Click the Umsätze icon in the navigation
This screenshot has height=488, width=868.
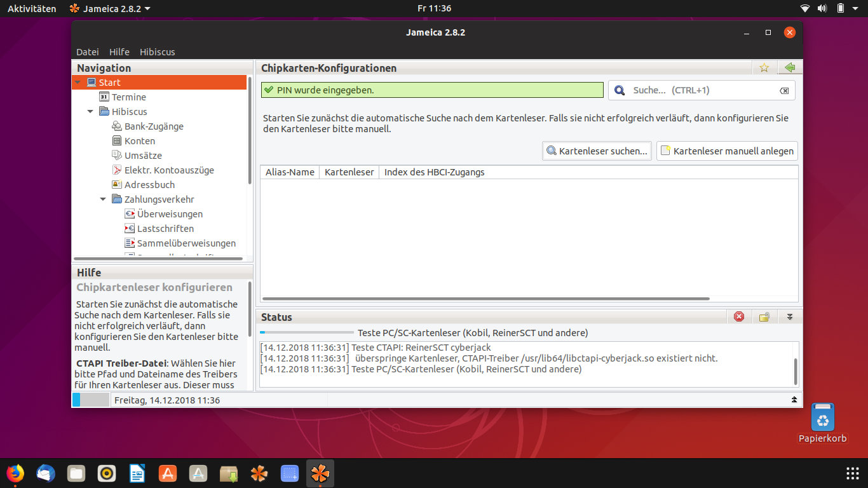[x=117, y=155]
